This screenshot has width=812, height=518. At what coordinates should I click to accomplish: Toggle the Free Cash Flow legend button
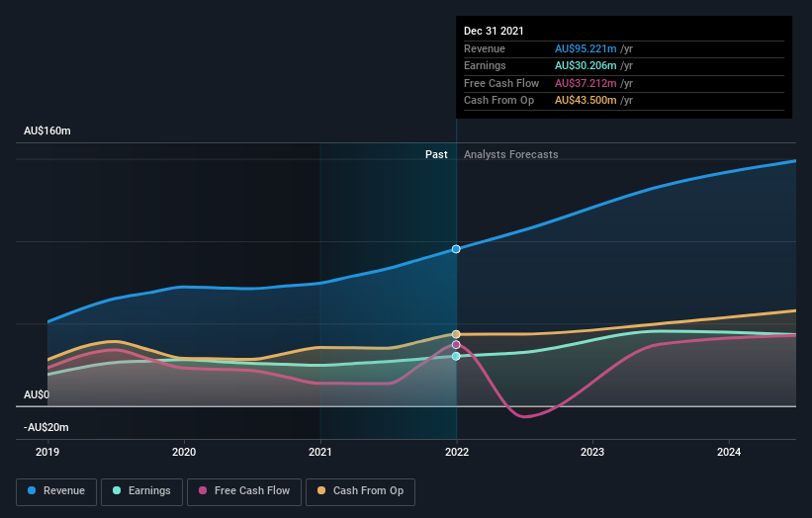pyautogui.click(x=244, y=491)
